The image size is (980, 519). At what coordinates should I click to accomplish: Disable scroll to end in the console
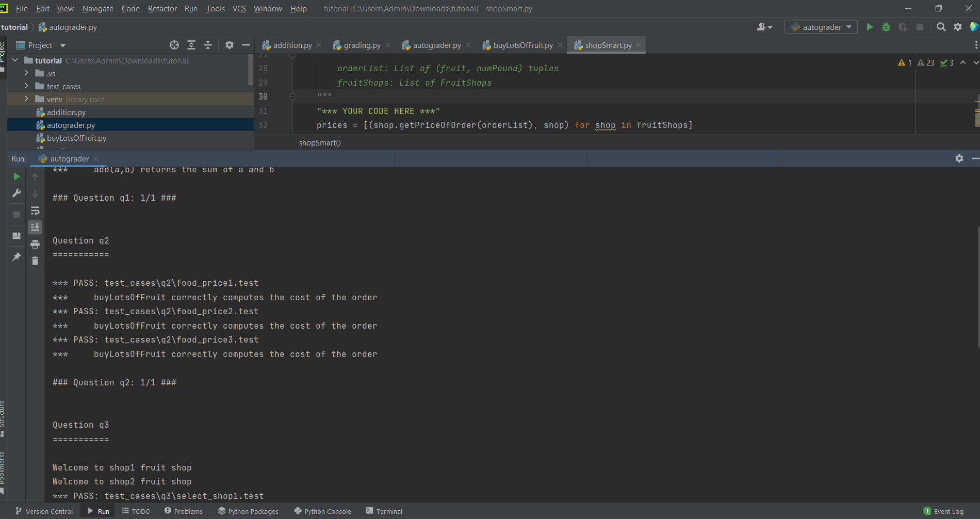35,227
